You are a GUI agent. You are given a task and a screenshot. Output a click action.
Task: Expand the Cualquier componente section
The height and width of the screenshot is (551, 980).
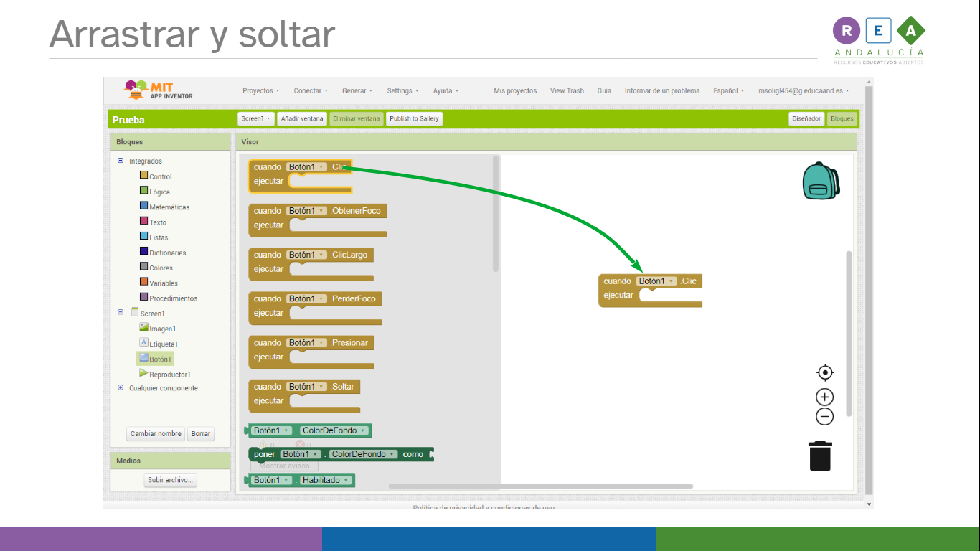pyautogui.click(x=121, y=388)
